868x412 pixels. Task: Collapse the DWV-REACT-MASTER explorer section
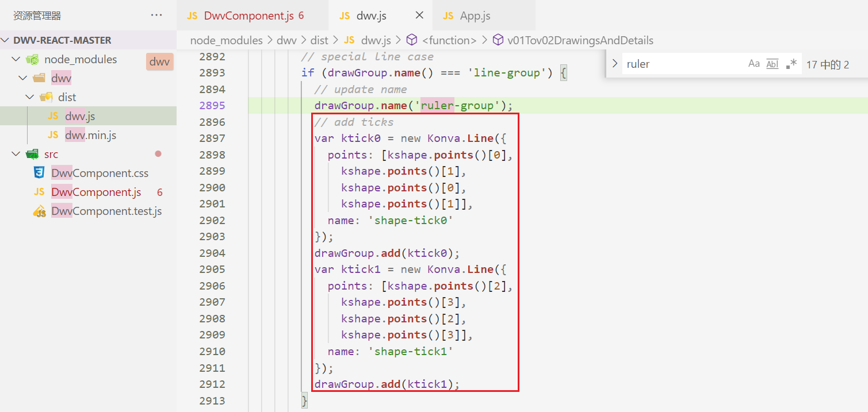tap(6, 40)
